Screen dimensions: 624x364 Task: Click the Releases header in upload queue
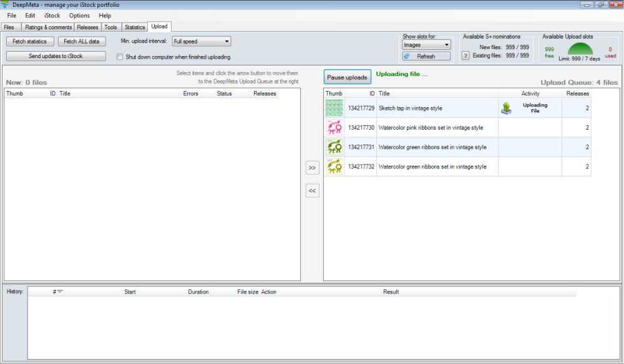tap(577, 93)
